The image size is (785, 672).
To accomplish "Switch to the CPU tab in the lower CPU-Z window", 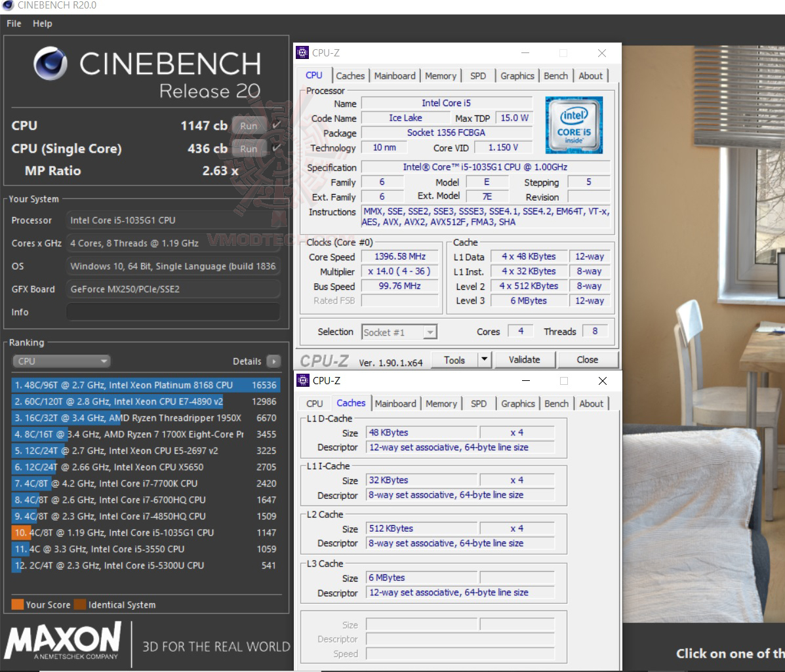I will [x=314, y=404].
